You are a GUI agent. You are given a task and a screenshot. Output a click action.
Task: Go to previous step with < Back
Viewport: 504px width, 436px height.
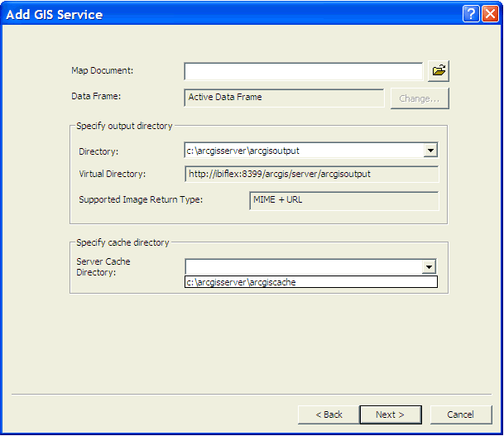(x=329, y=414)
